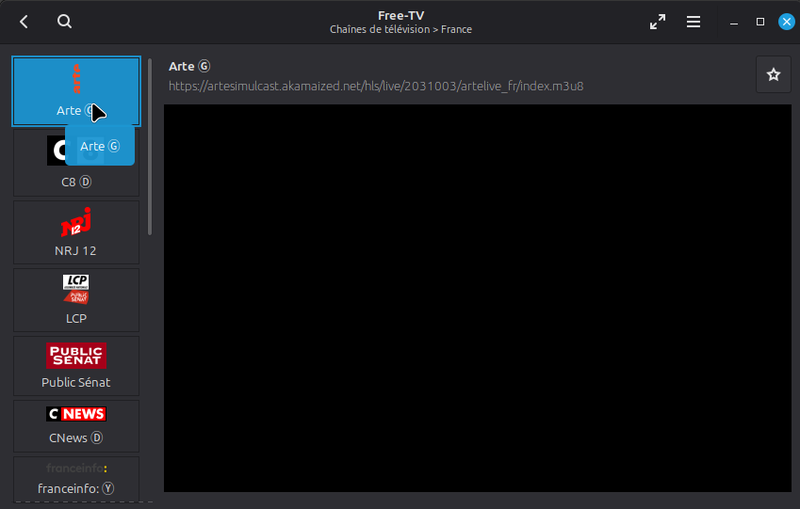The image size is (800, 509).
Task: Click the Arte stream URL text
Action: 376,86
